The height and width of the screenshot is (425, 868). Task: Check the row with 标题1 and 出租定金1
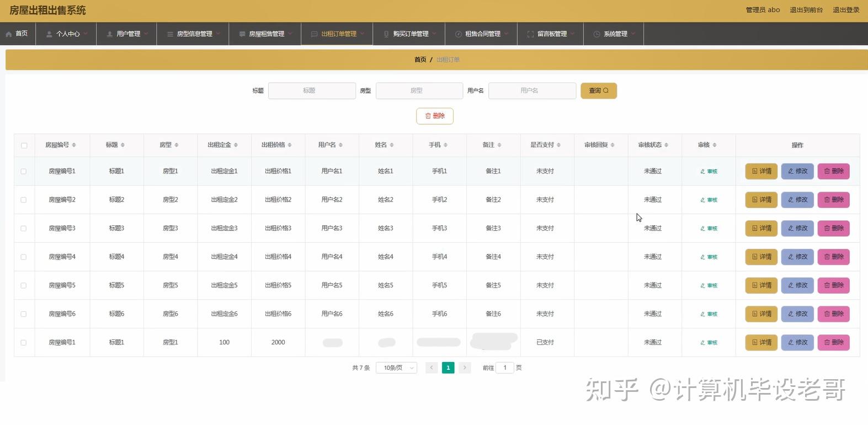24,172
